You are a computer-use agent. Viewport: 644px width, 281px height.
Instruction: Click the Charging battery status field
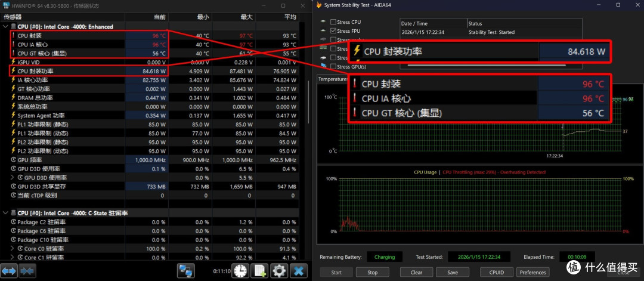coord(385,257)
